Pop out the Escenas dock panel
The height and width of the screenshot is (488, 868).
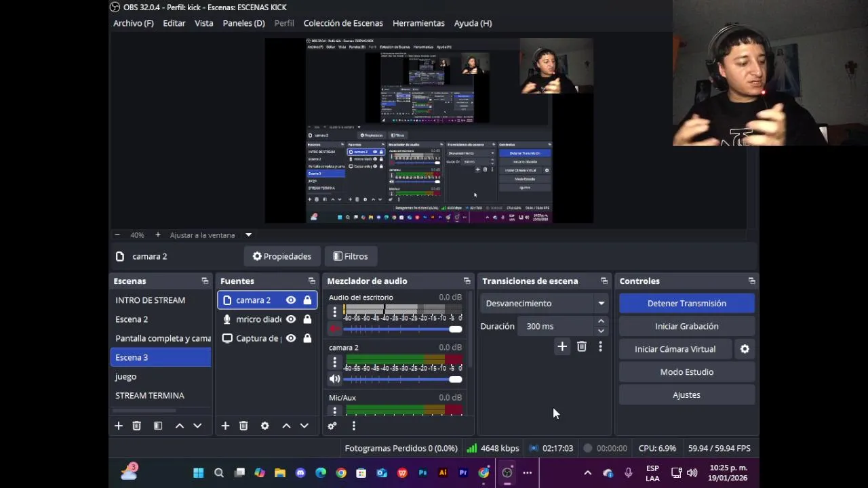pos(205,281)
